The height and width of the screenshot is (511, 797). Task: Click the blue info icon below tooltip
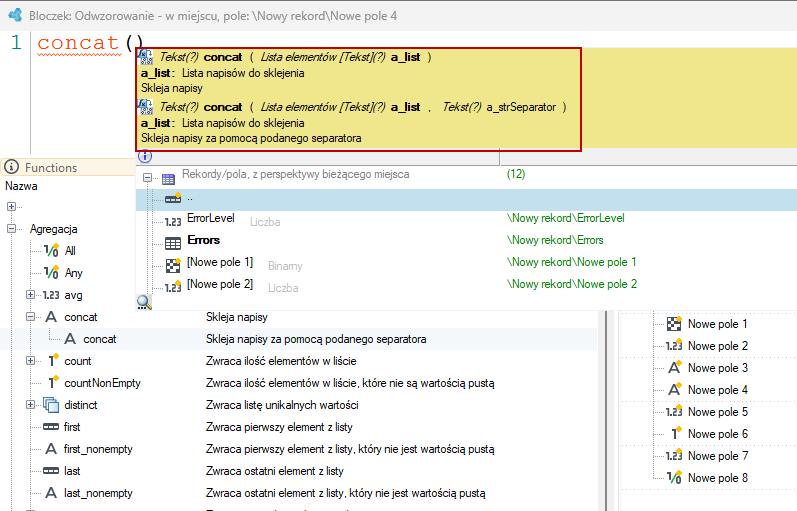tap(145, 156)
